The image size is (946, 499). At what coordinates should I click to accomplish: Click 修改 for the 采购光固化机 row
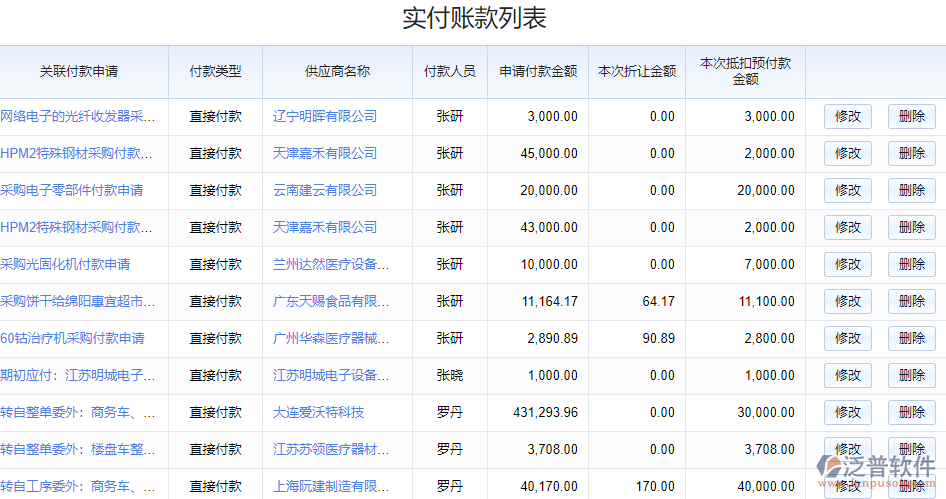(x=848, y=264)
